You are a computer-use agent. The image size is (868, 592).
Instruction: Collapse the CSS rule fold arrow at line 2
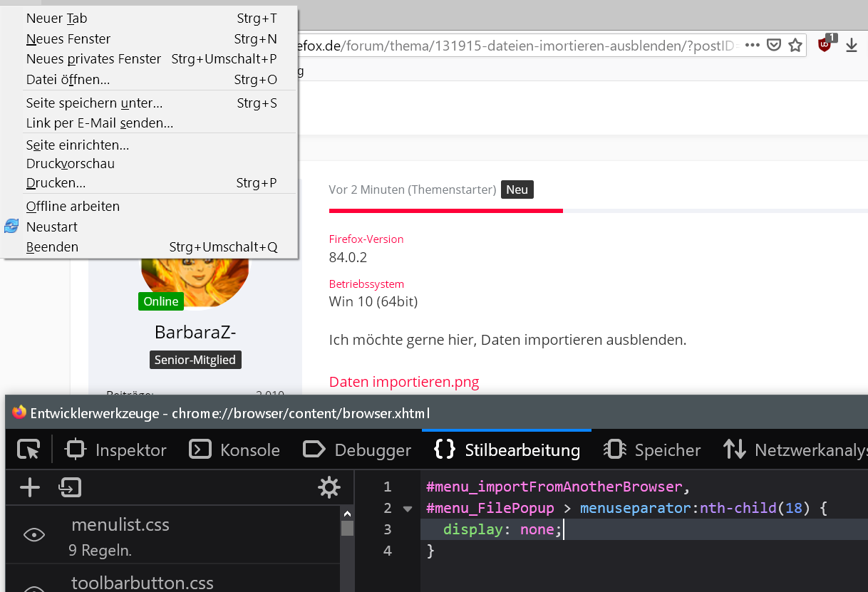(x=408, y=509)
